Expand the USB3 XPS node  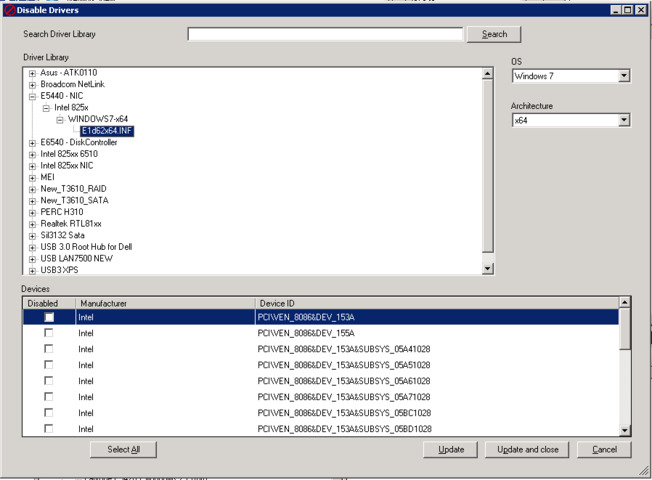coord(32,271)
